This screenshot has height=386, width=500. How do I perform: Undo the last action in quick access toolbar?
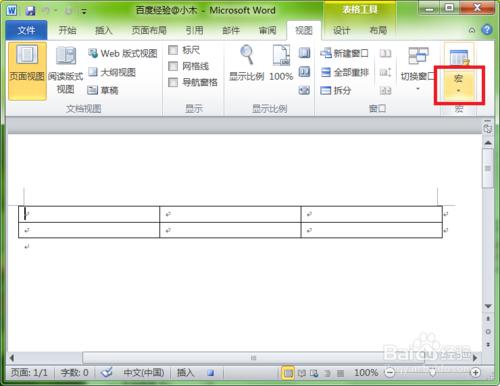pos(46,11)
